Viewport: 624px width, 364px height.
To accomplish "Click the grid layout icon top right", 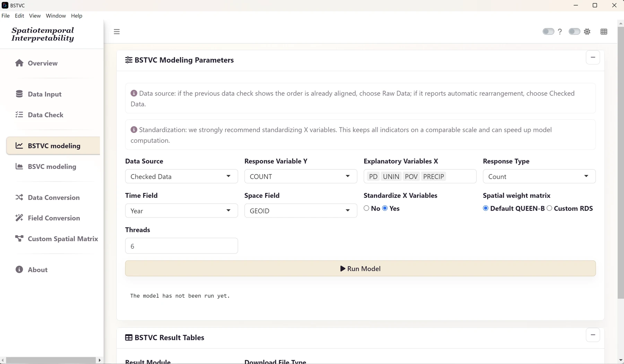I will pos(604,32).
